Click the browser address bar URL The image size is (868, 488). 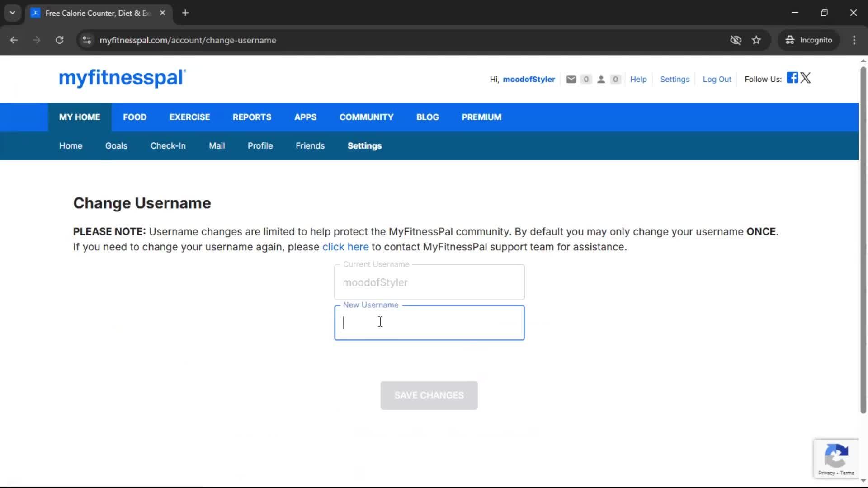click(188, 40)
